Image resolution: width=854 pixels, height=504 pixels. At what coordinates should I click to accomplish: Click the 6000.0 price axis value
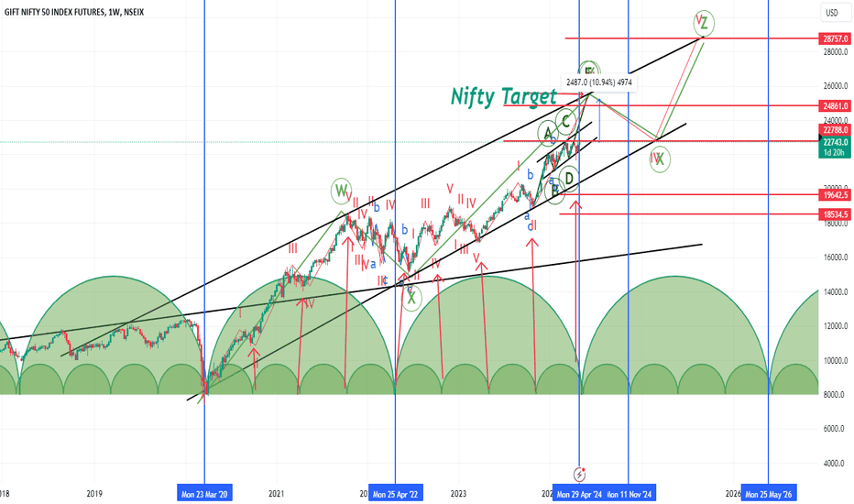point(836,429)
